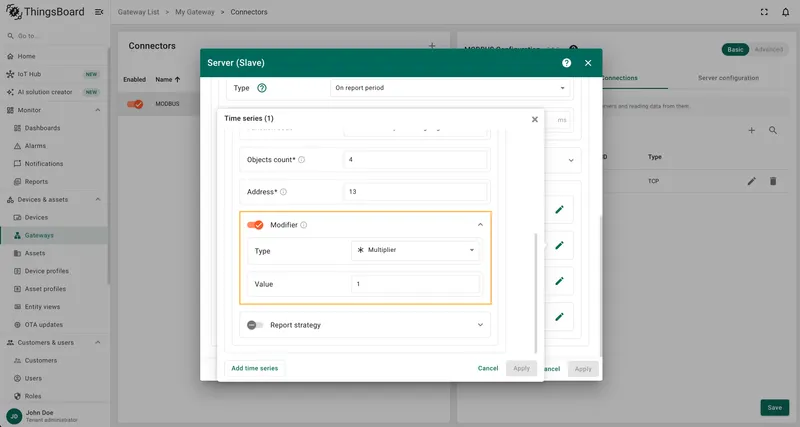Click the Modifier Value input field
This screenshot has width=800, height=427.
tap(415, 284)
